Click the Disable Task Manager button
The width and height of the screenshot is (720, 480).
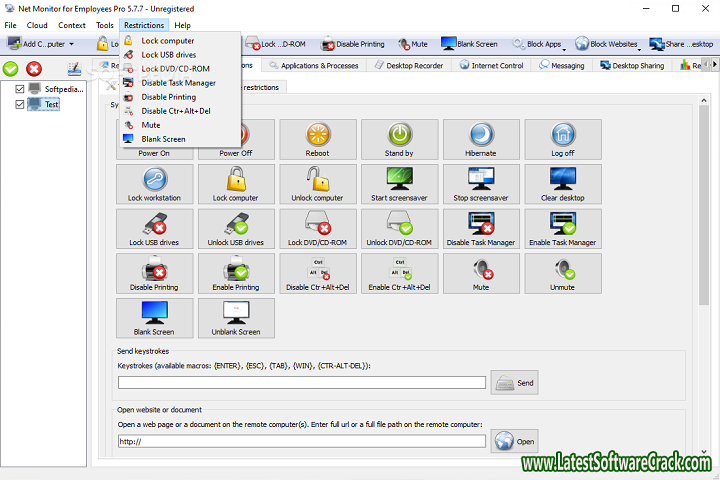(481, 228)
